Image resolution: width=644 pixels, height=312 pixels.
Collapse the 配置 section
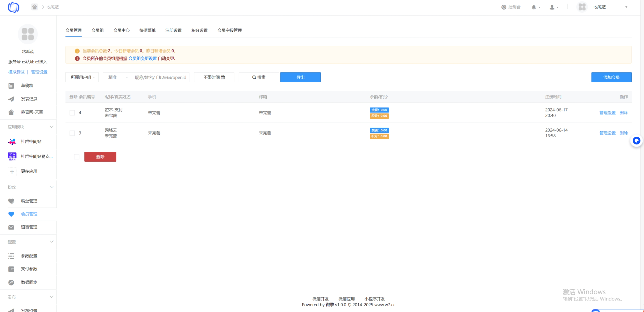[51, 242]
